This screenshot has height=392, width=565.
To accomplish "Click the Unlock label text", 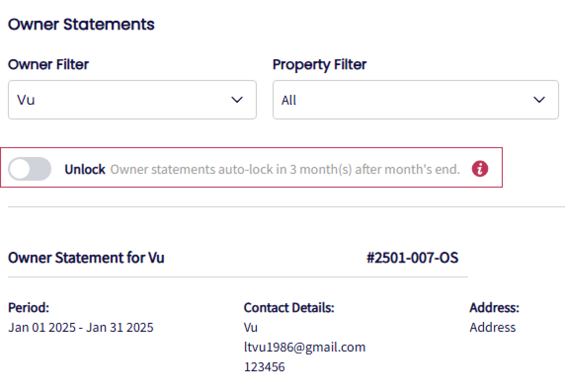I will [x=85, y=169].
